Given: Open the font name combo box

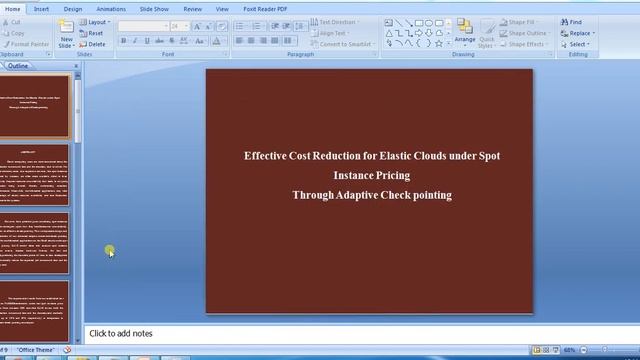Looking at the screenshot, I should pyautogui.click(x=143, y=27).
